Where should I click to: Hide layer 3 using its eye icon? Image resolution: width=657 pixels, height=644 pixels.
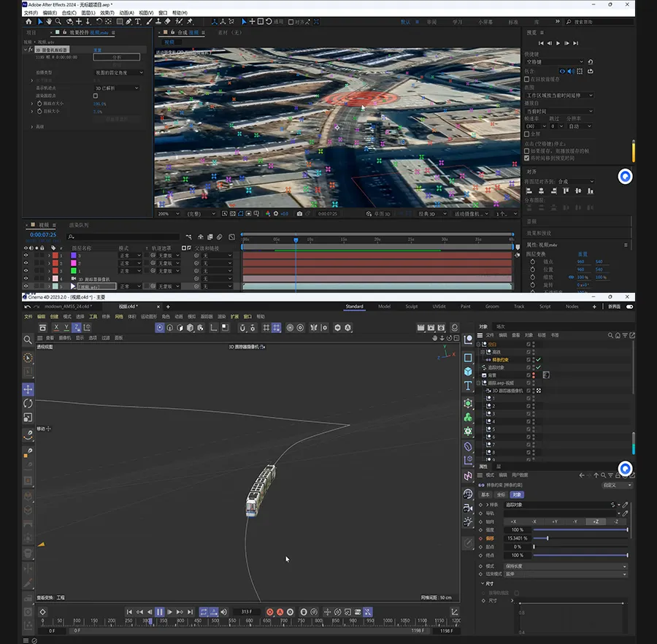(x=26, y=255)
